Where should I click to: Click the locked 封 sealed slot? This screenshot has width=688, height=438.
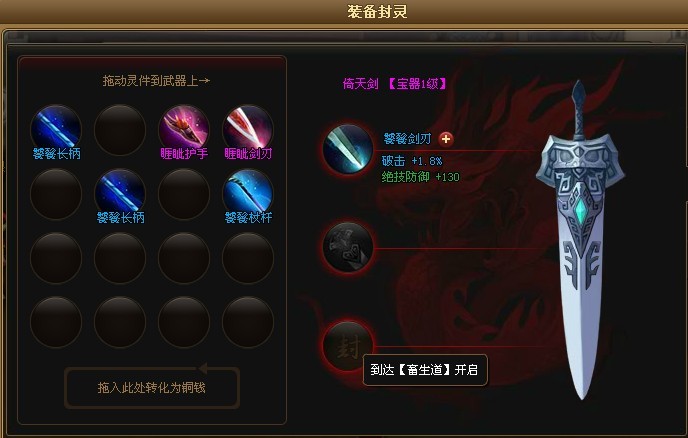tap(348, 346)
